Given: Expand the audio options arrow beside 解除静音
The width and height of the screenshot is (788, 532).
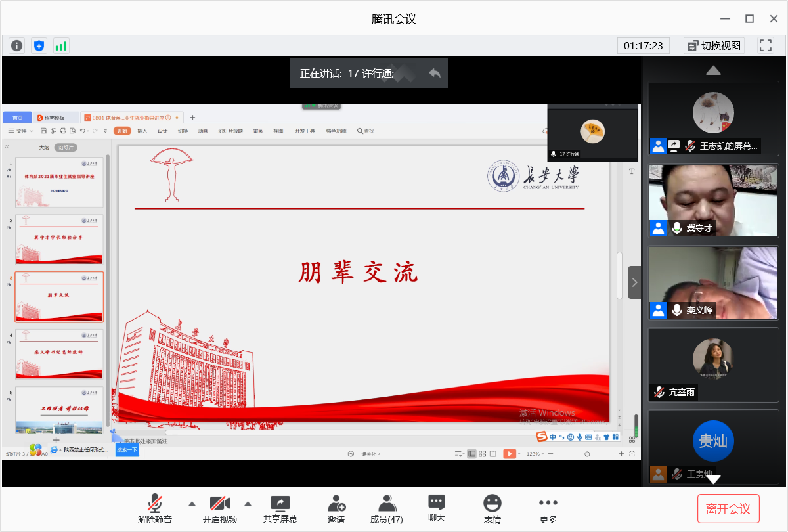Looking at the screenshot, I should [x=192, y=504].
